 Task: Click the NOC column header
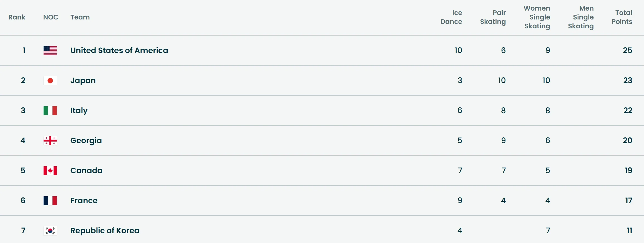[51, 17]
